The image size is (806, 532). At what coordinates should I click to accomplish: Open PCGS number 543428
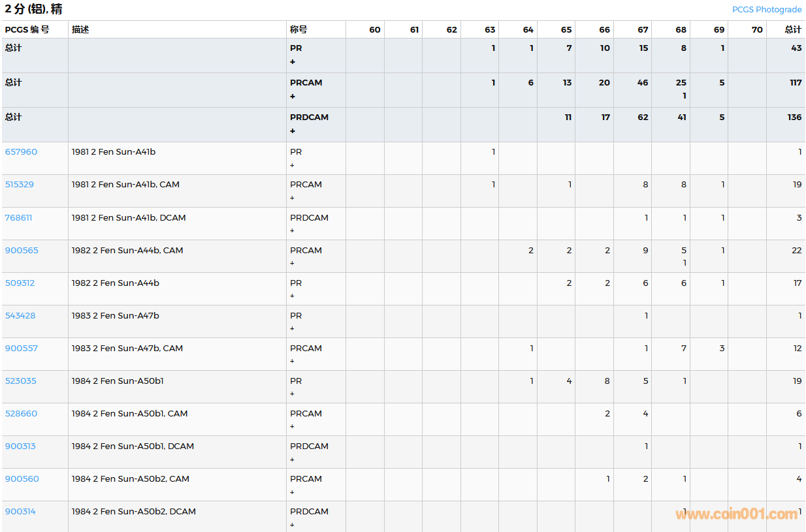21,316
